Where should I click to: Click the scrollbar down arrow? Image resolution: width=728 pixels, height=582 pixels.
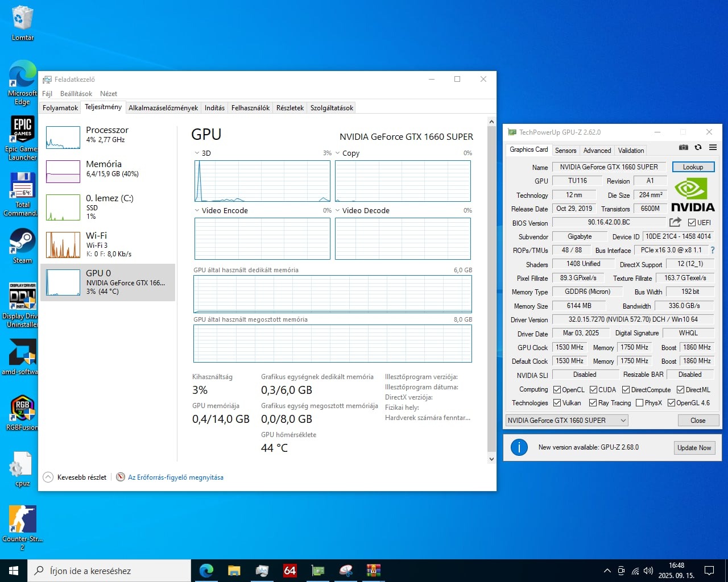coord(492,459)
